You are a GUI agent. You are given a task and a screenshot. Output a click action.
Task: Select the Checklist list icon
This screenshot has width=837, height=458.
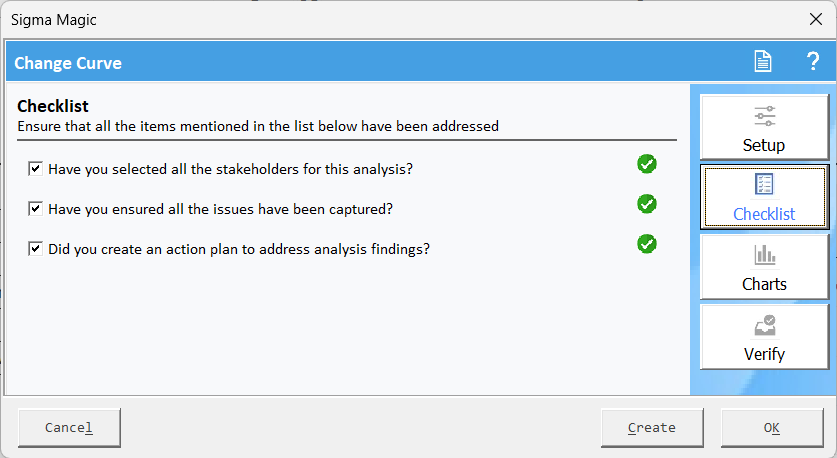point(764,184)
